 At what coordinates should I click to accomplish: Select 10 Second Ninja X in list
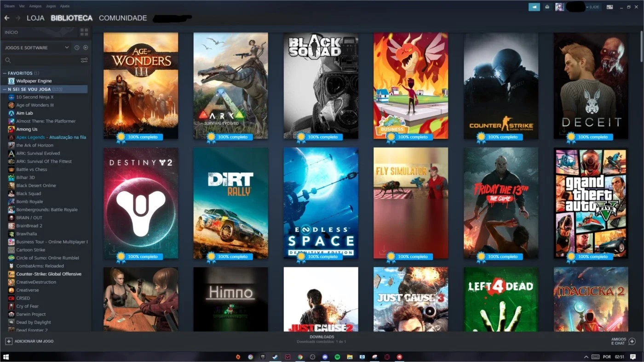pyautogui.click(x=35, y=97)
